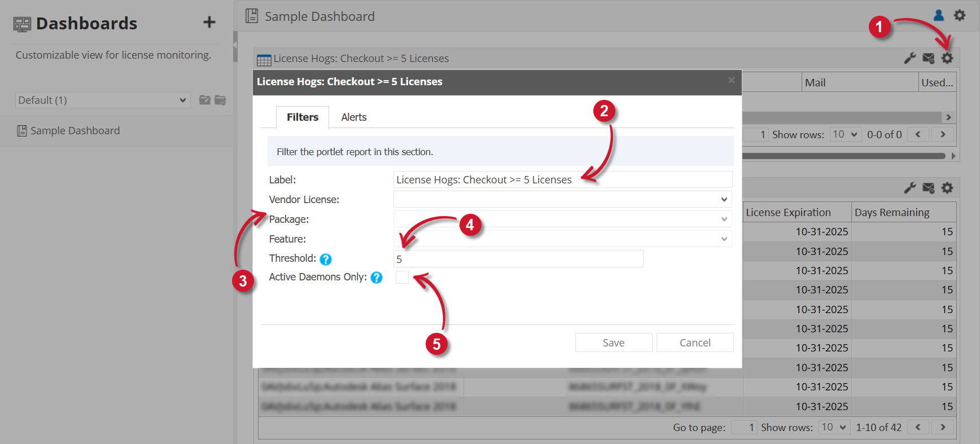The height and width of the screenshot is (444, 980).
Task: Change Show rows dropdown in bottom pager
Action: [834, 427]
